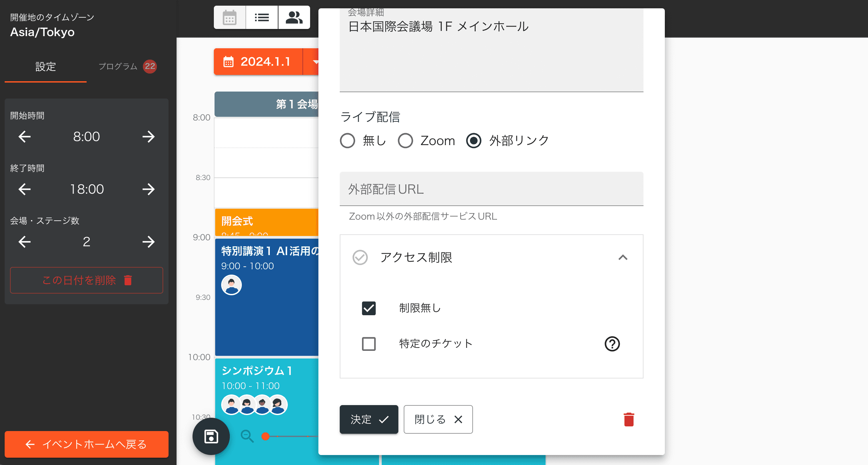868x465 pixels.
Task: Click the この日付を削除 button
Action: (x=87, y=280)
